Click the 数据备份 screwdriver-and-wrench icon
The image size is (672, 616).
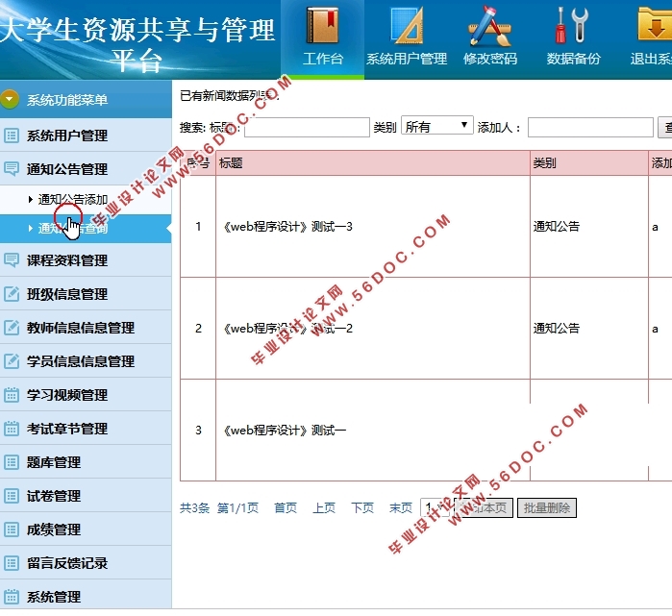(572, 26)
